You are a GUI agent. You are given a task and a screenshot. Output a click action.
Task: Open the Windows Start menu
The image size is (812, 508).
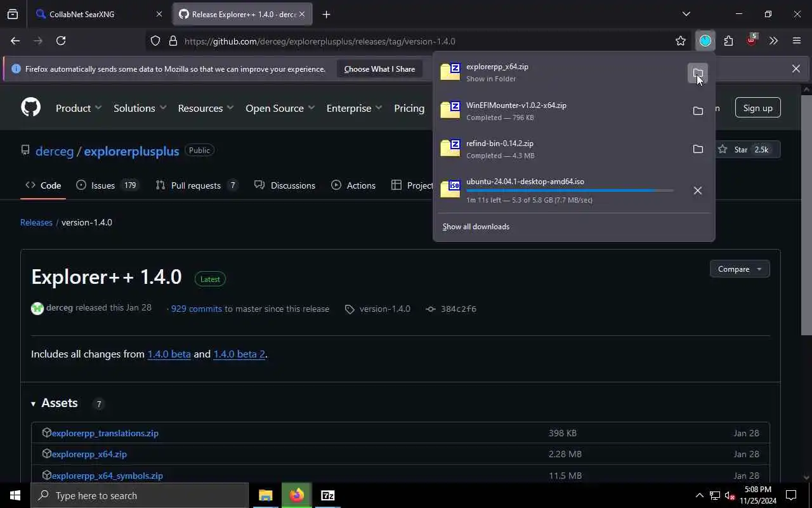tap(15, 495)
